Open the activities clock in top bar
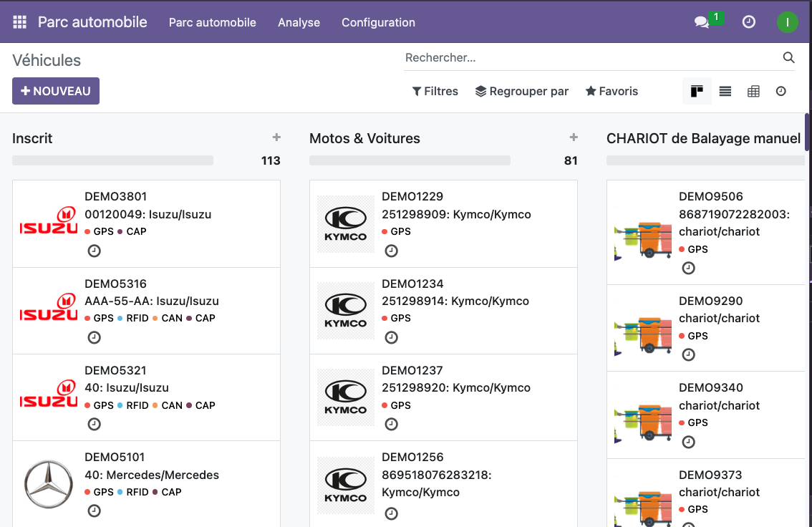Viewport: 812px width, 527px height. (x=748, y=22)
